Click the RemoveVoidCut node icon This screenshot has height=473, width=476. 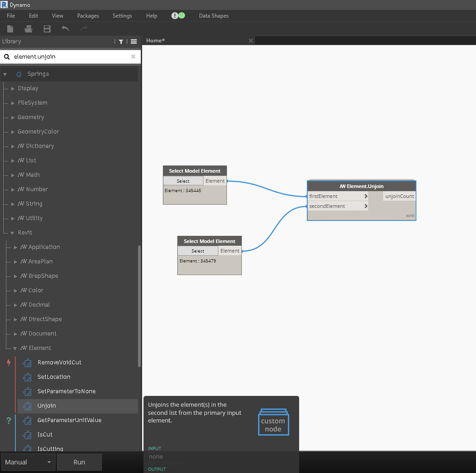[x=28, y=363]
